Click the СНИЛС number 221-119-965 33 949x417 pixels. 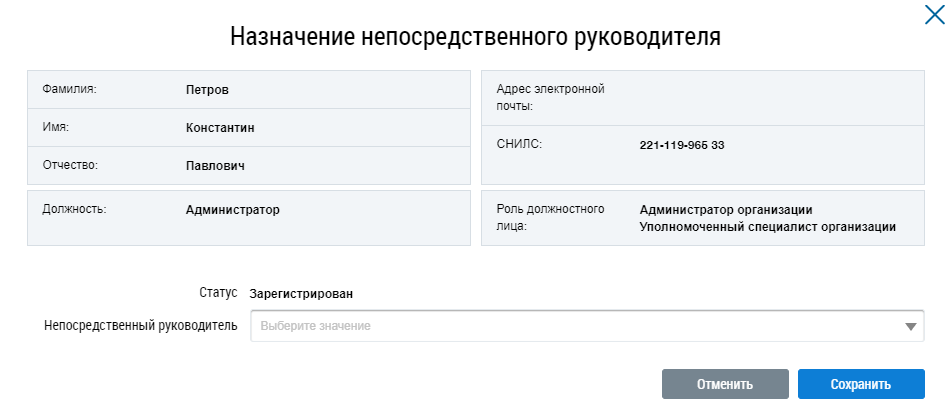click(x=682, y=145)
